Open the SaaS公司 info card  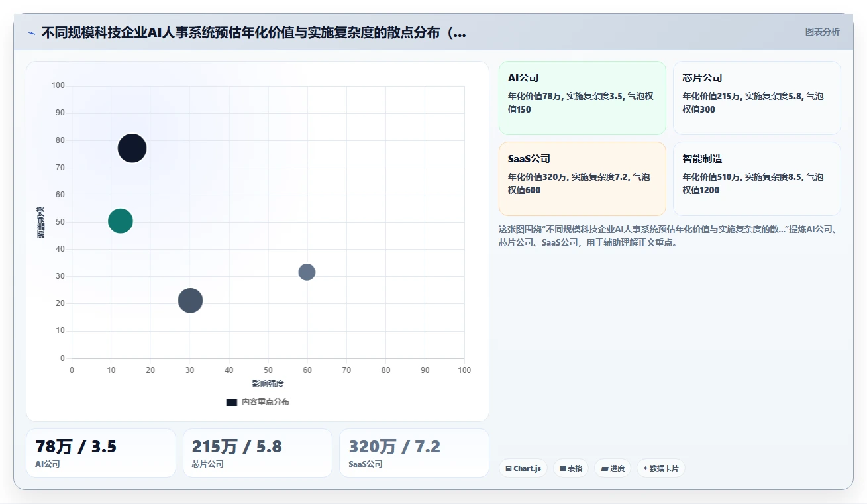[x=582, y=179]
